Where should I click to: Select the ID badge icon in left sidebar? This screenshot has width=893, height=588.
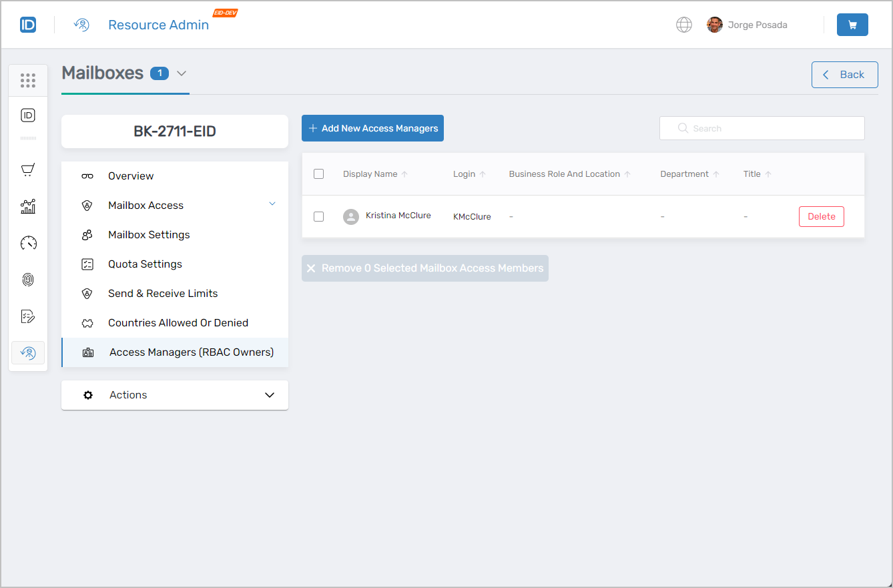(27, 114)
